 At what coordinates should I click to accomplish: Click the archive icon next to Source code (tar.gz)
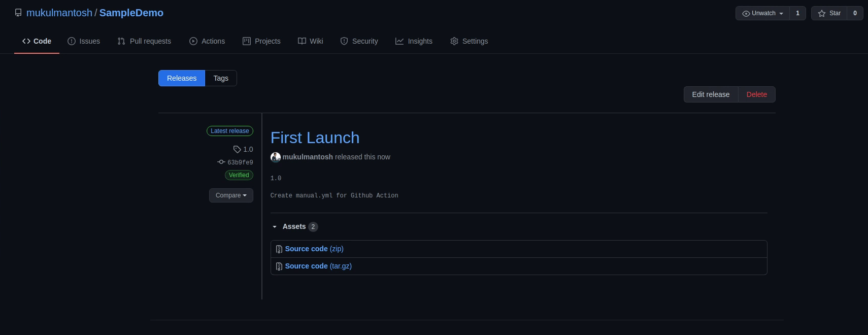tap(279, 266)
